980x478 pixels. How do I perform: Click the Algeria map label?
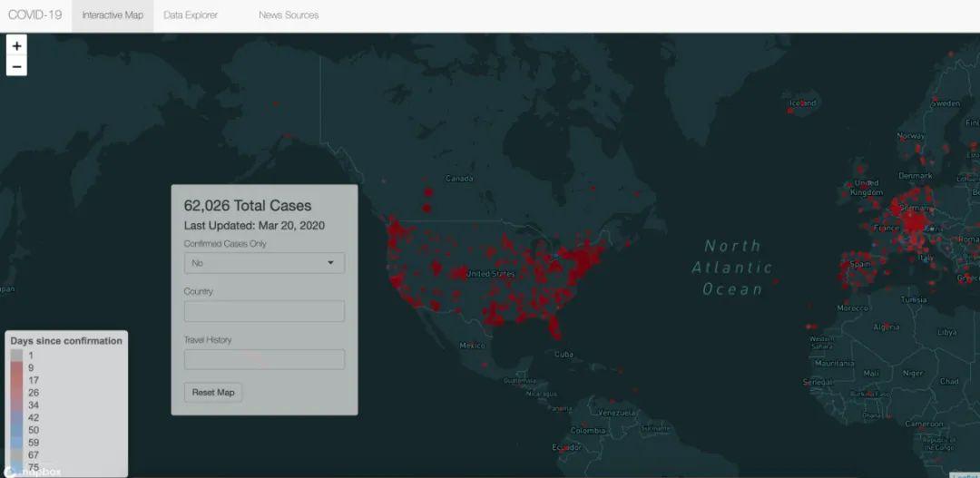tap(887, 327)
